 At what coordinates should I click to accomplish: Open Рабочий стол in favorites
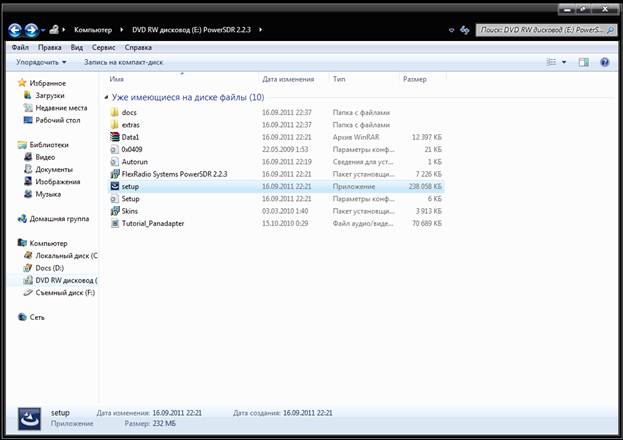tap(52, 120)
